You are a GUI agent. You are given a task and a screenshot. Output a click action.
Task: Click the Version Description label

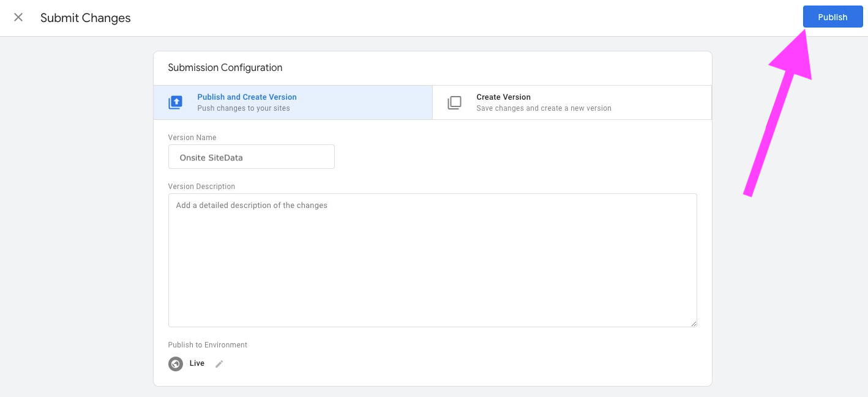pyautogui.click(x=201, y=187)
